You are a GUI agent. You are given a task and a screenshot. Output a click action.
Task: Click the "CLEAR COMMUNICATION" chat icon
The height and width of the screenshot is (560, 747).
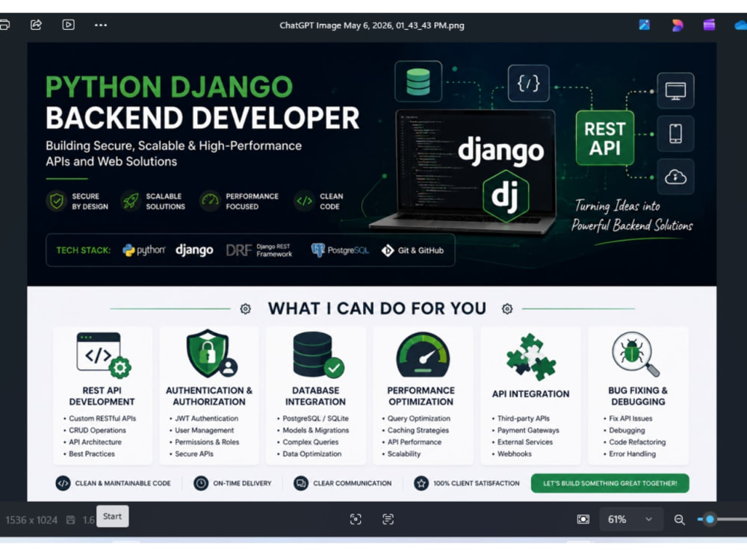[x=300, y=483]
